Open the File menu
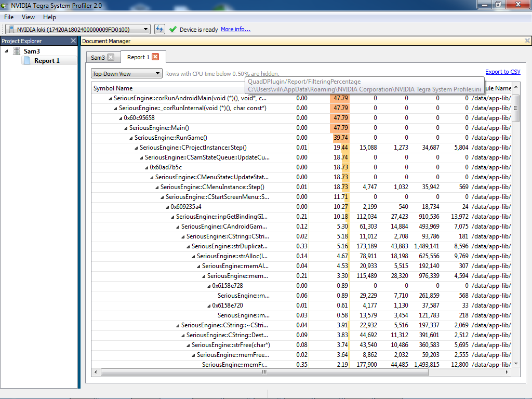532x399 pixels. tap(9, 17)
